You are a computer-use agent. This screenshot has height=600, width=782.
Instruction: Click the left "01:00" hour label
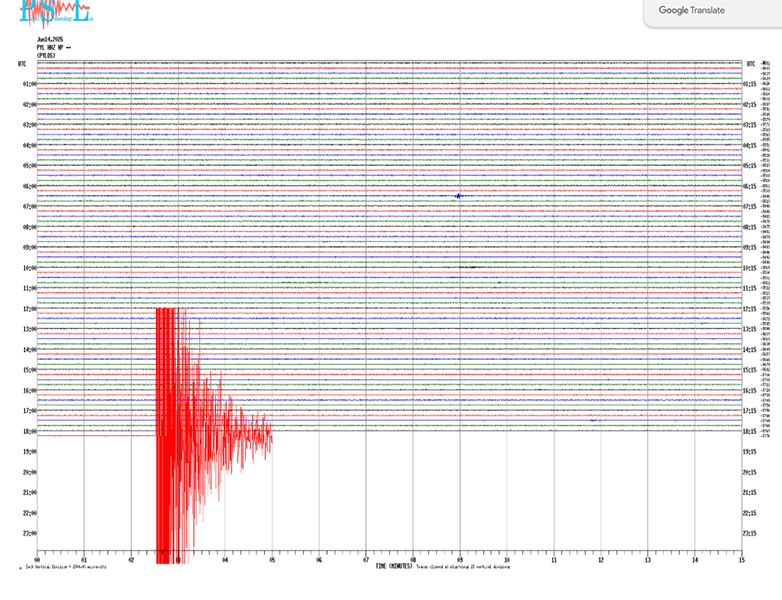point(29,84)
